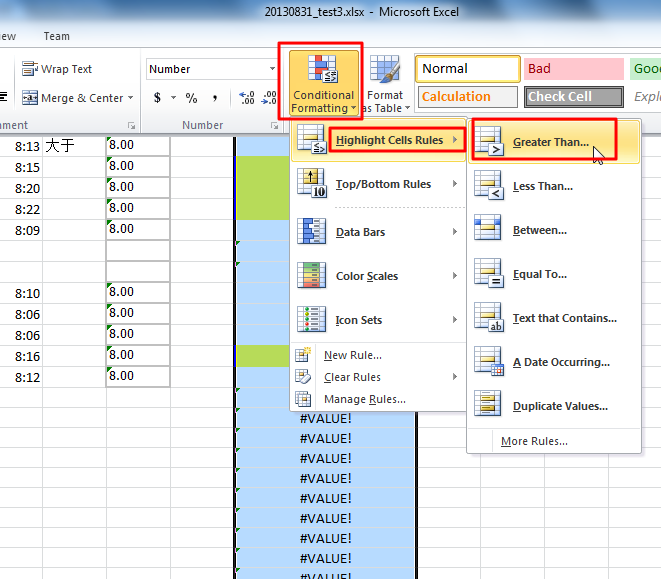This screenshot has height=579, width=661.
Task: Apply percent style format
Action: point(191,98)
